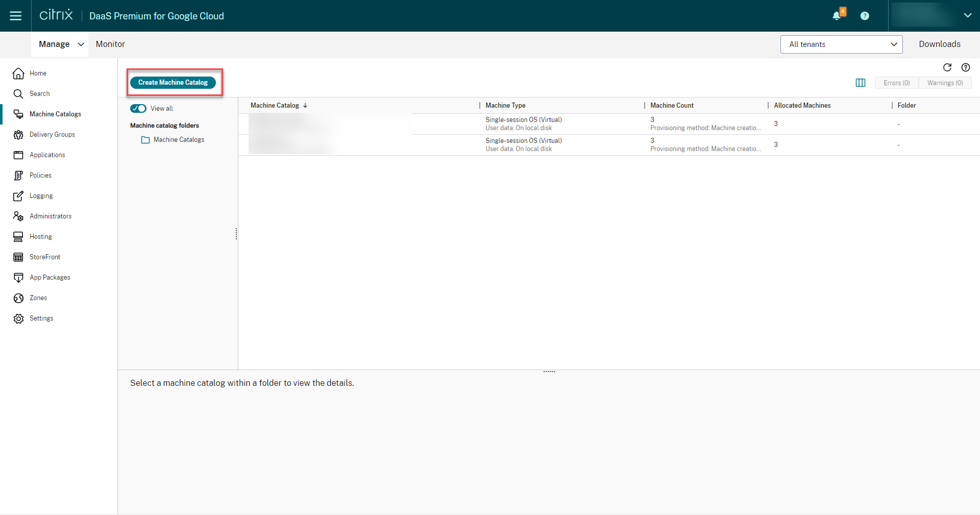Image resolution: width=980 pixels, height=515 pixels.
Task: Click the Machine Catalog sort arrow
Action: [x=305, y=106]
